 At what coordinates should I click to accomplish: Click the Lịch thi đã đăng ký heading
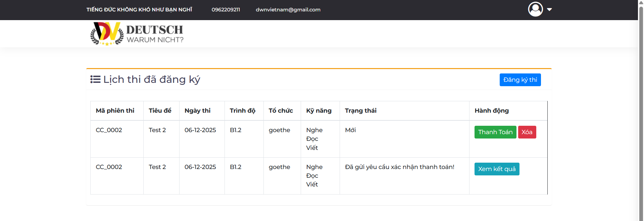pyautogui.click(x=151, y=79)
